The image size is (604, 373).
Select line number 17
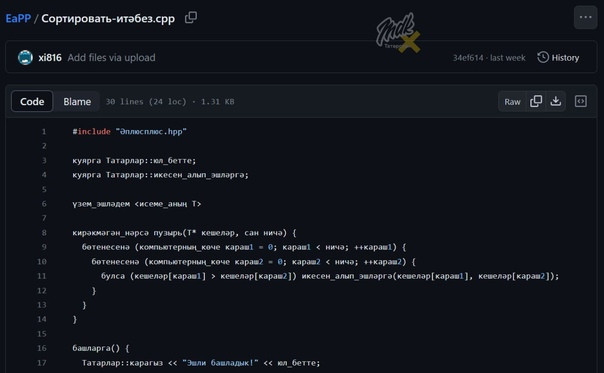(x=42, y=363)
